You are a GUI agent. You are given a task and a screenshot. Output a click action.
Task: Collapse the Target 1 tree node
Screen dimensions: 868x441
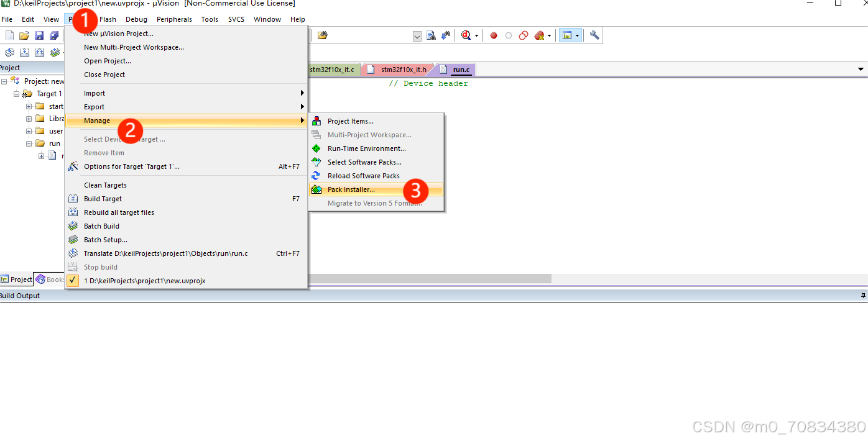tap(17, 94)
